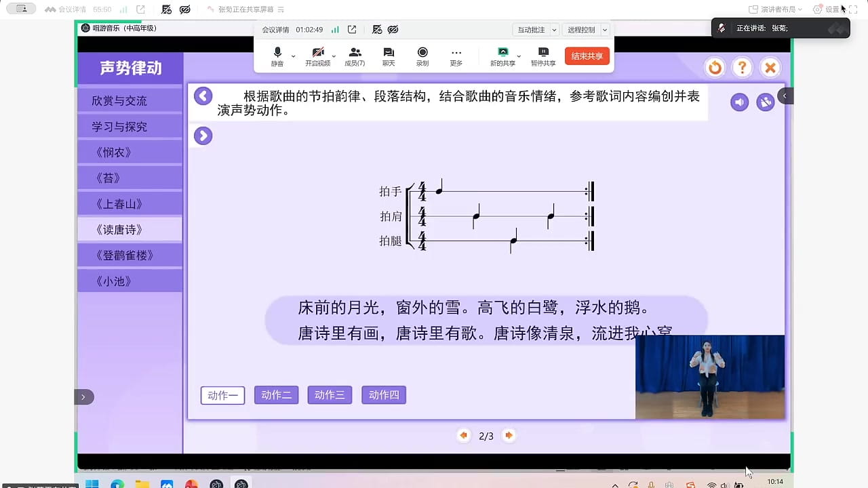This screenshot has width=868, height=488.
Task: Start recording with 录制 icon
Action: [422, 56]
